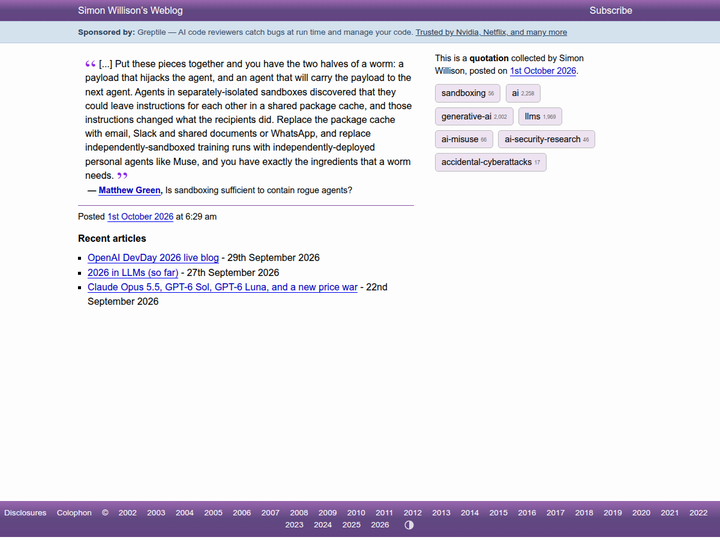This screenshot has height=540, width=720.
Task: Select the generative-ai tag
Action: tap(474, 116)
